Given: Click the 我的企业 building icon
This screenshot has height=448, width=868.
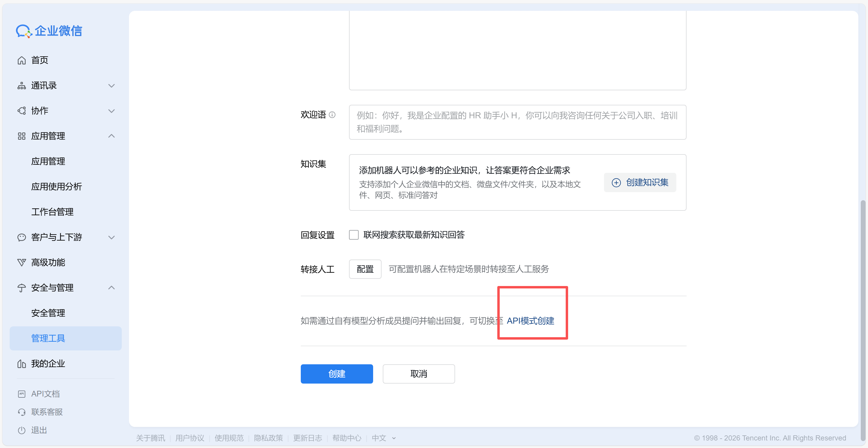Looking at the screenshot, I should coord(22,364).
